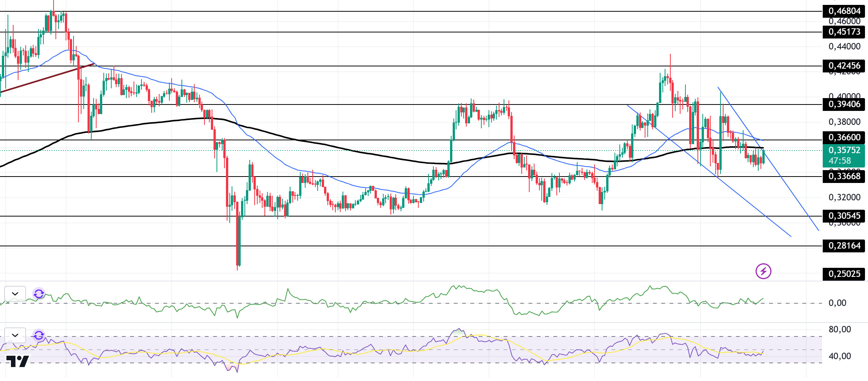Click the 40,00 RSI axis value
Screen dimensions: 868x381
point(840,356)
